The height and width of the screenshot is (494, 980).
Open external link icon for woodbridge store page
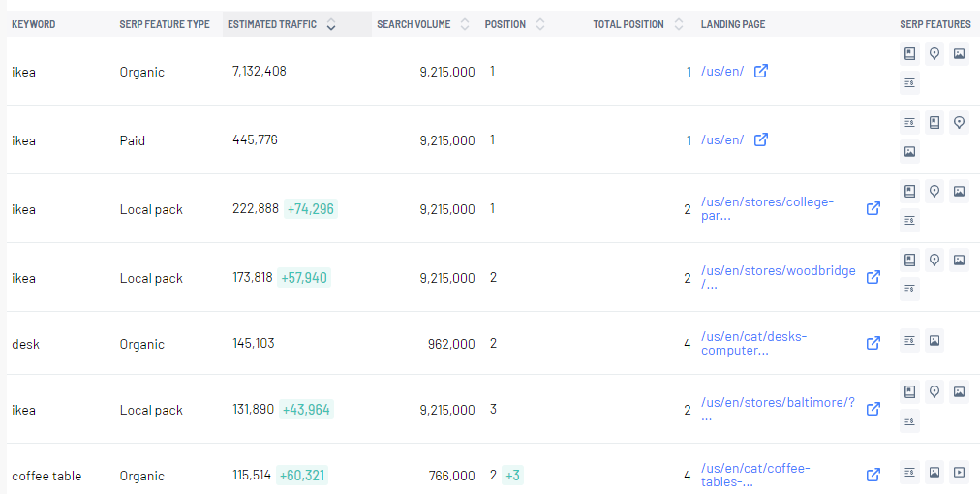pos(873,277)
